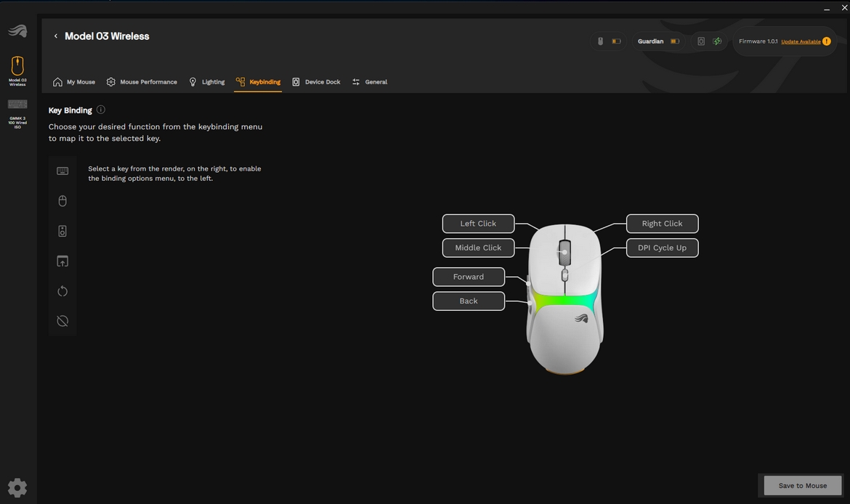This screenshot has height=504, width=850.
Task: Open the settings gear icon
Action: pyautogui.click(x=17, y=488)
